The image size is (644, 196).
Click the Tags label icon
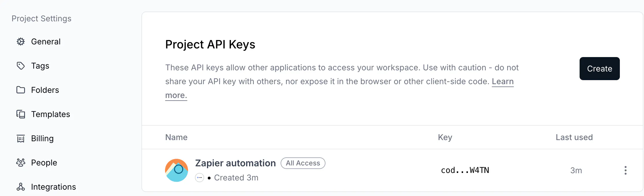(x=21, y=66)
